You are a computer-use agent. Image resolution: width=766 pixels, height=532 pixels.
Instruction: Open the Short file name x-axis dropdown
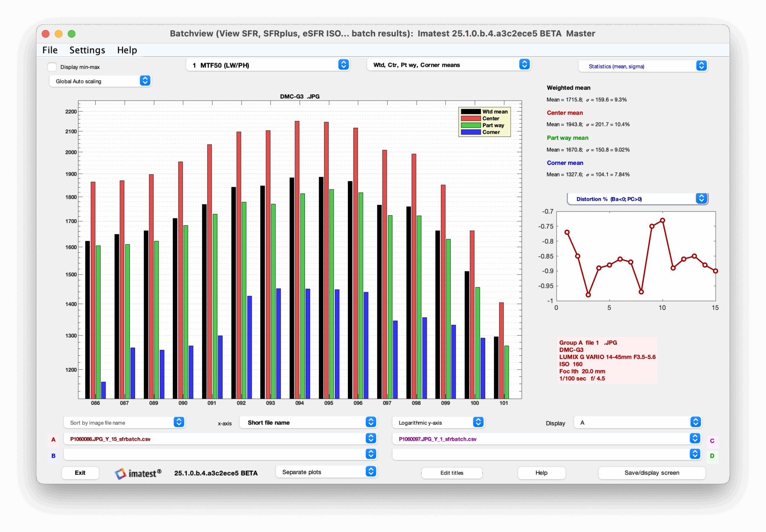(307, 422)
